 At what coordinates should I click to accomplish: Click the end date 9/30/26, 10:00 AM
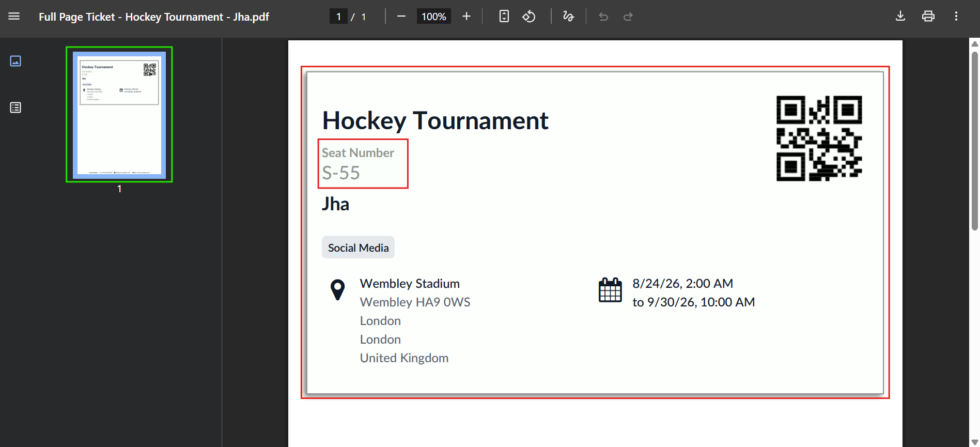point(694,302)
